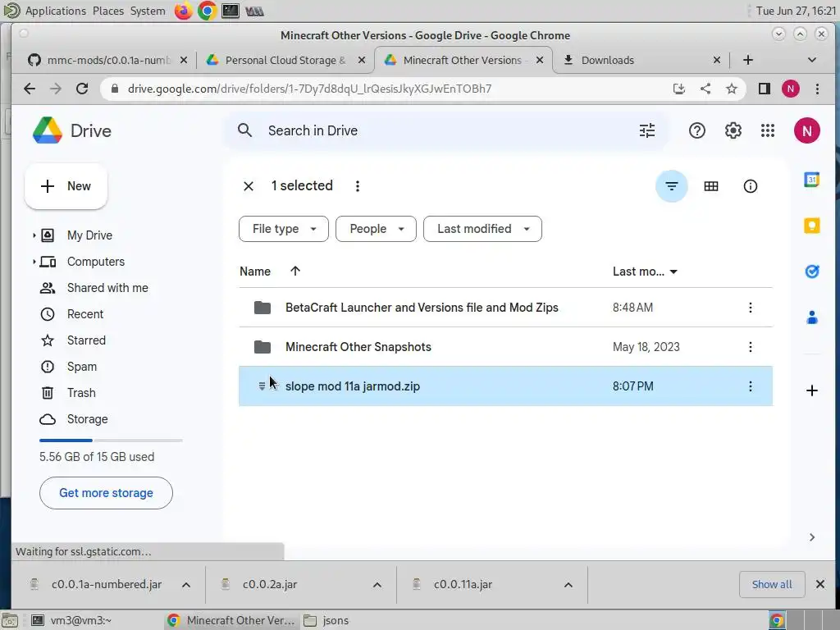Open more actions next to 1 selected
The height and width of the screenshot is (630, 840).
(358, 186)
